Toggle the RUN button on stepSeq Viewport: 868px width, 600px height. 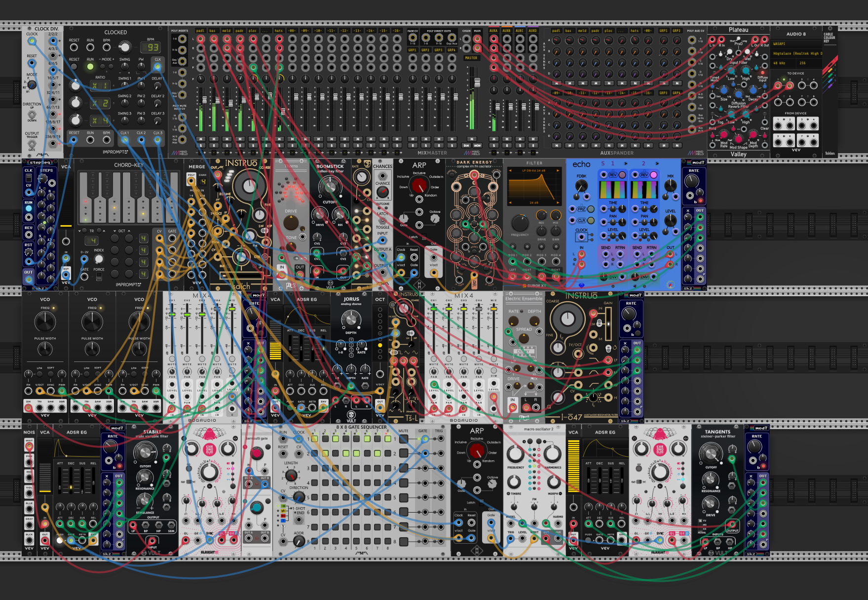[29, 208]
